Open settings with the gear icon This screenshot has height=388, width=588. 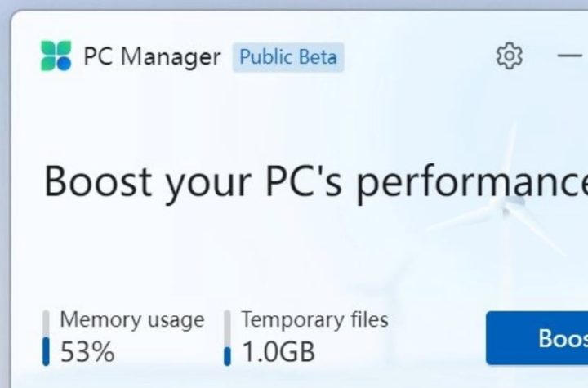point(509,56)
